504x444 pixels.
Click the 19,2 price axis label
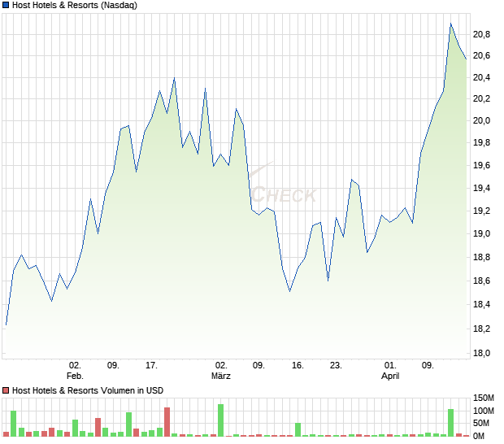[x=481, y=211]
